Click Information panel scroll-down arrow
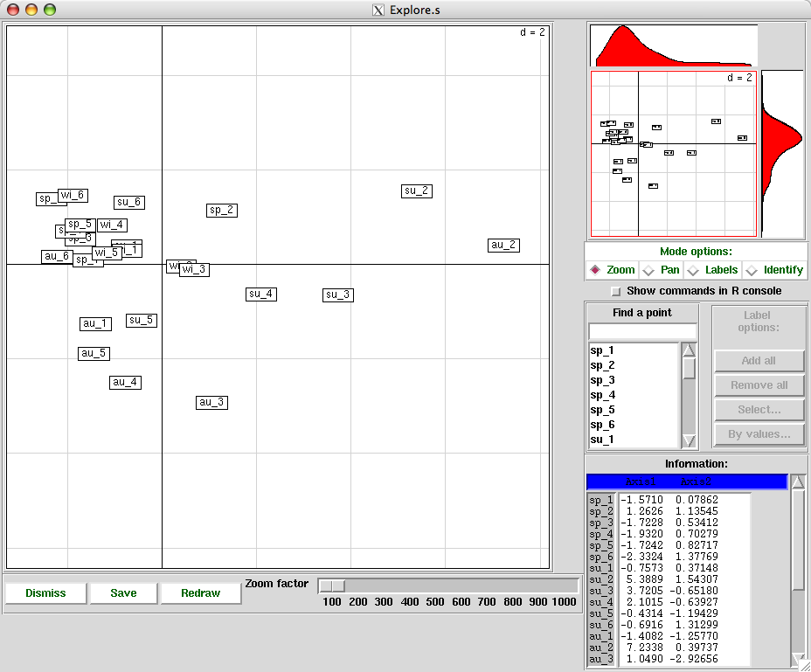Viewport: 811px width, 672px height. (x=798, y=659)
